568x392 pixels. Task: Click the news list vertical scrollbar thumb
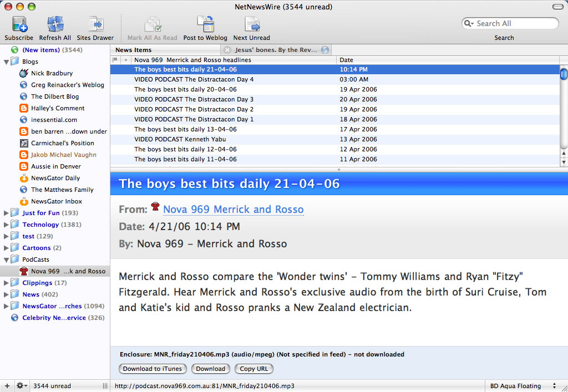point(564,74)
